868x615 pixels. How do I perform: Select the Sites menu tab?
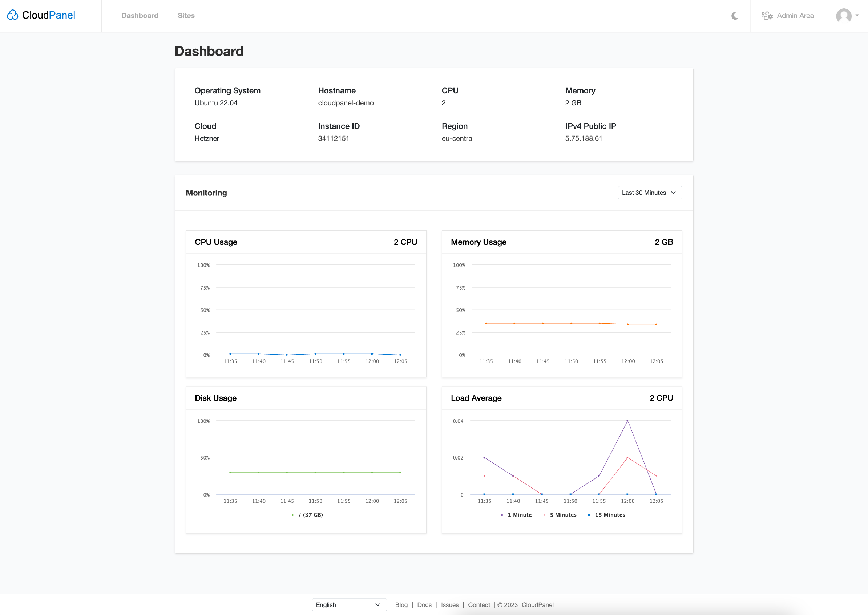pos(186,15)
